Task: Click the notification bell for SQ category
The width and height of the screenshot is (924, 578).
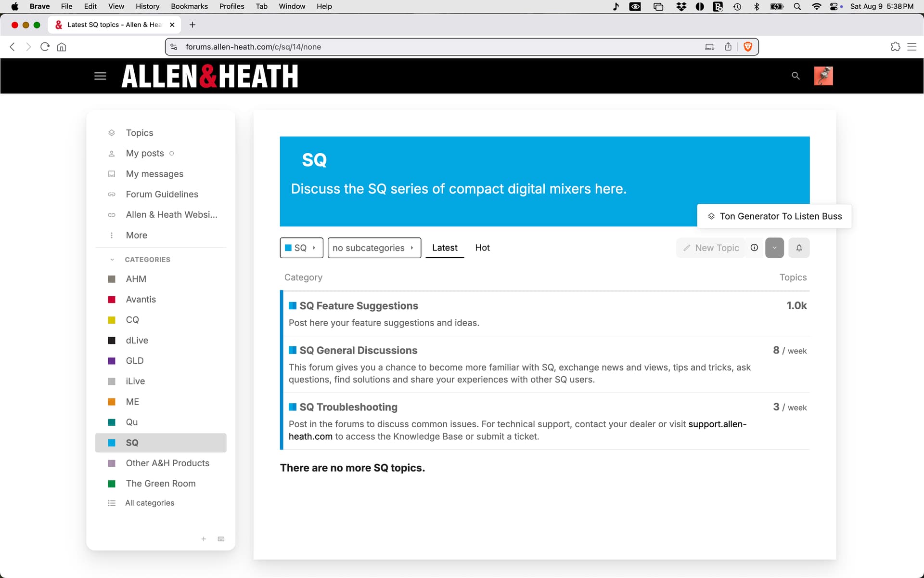Action: [x=799, y=248]
